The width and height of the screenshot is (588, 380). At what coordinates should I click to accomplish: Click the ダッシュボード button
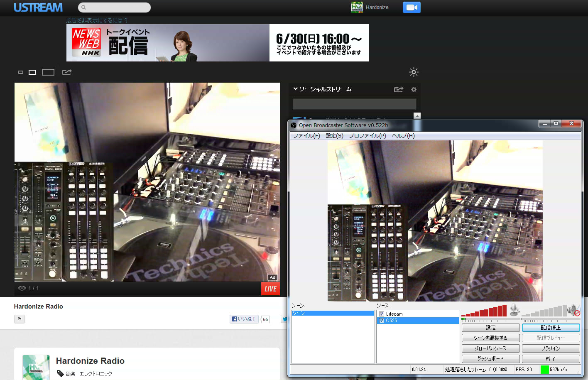tap(491, 359)
